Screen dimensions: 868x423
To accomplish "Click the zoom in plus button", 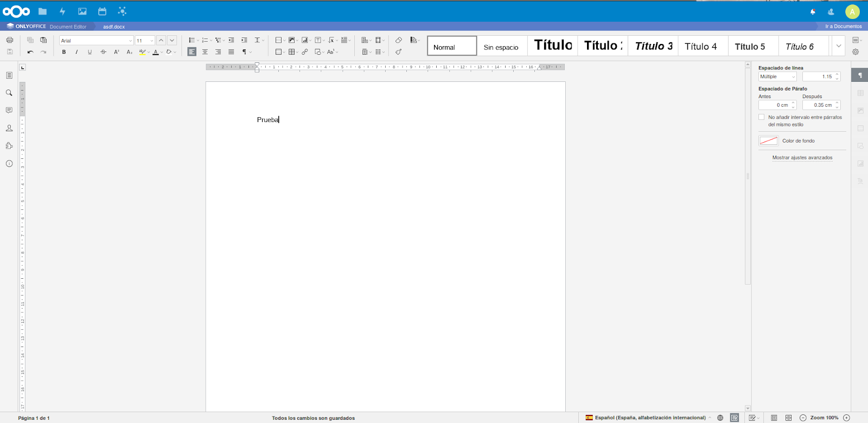I will [x=846, y=418].
